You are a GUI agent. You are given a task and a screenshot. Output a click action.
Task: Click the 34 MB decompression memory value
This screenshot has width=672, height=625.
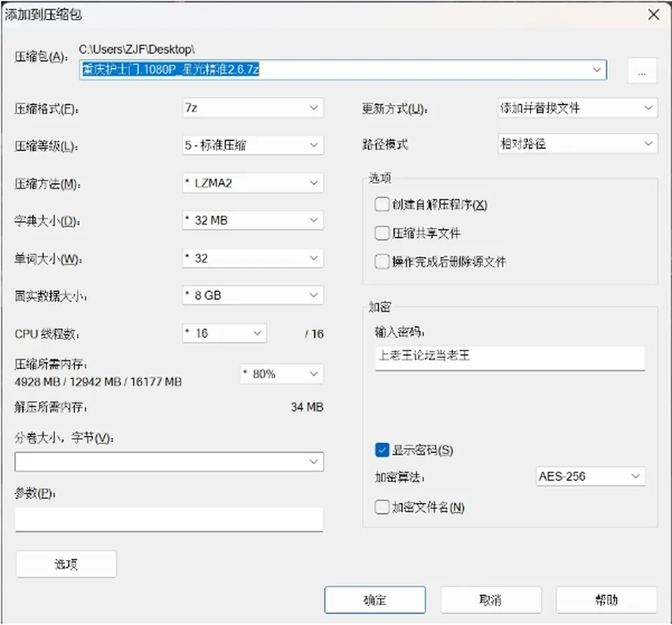pyautogui.click(x=307, y=407)
